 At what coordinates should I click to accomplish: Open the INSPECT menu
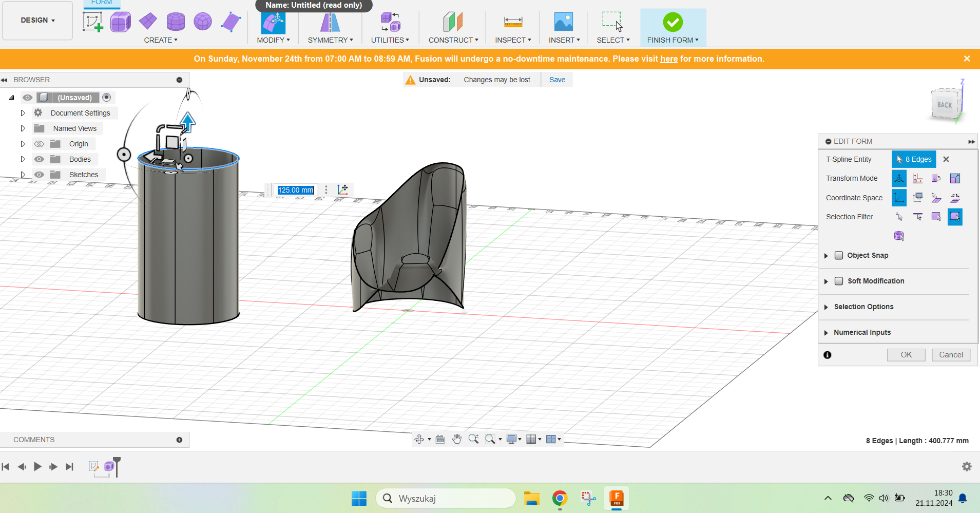(513, 40)
